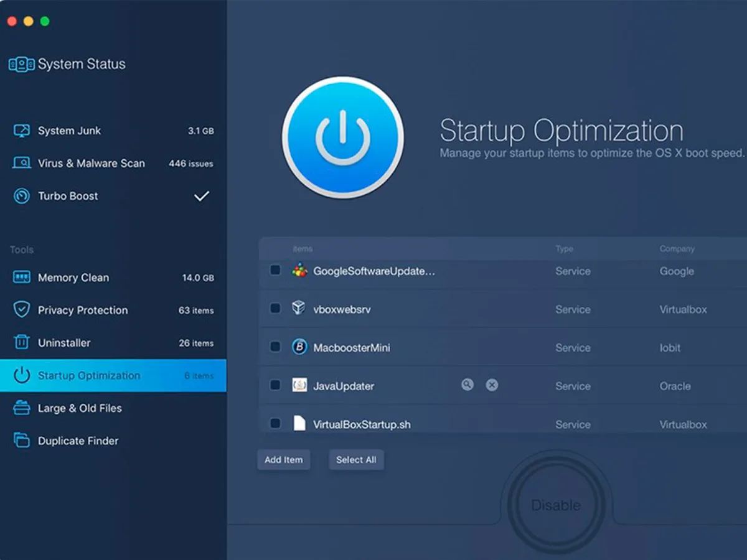Select the MacboosterMini item name
The width and height of the screenshot is (747, 560).
(352, 348)
